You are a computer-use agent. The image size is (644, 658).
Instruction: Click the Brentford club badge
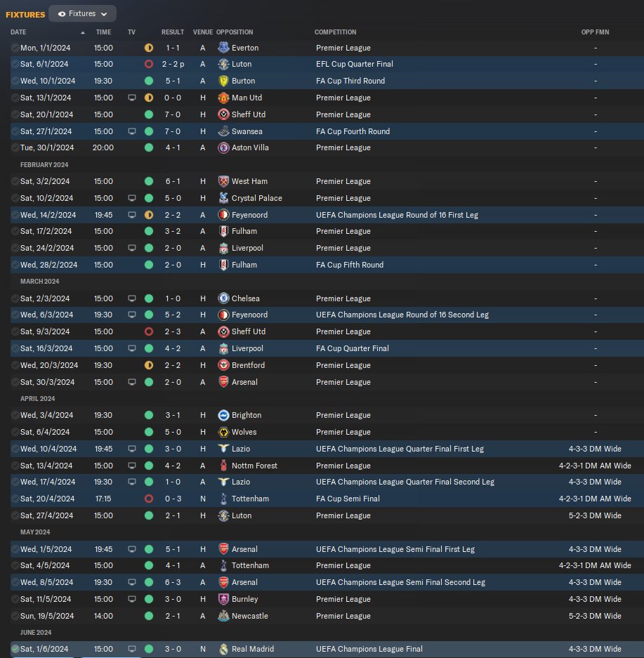(x=223, y=365)
